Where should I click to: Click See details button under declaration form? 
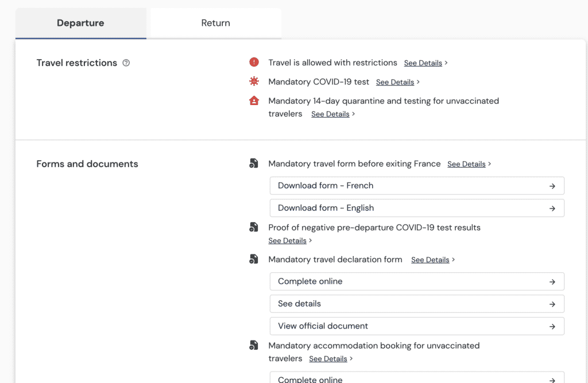pyautogui.click(x=417, y=304)
